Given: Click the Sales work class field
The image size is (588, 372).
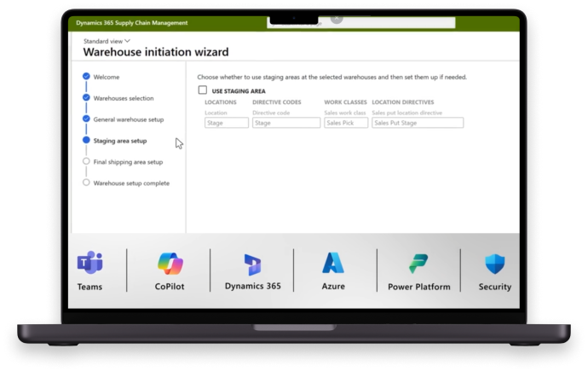Looking at the screenshot, I should (346, 123).
